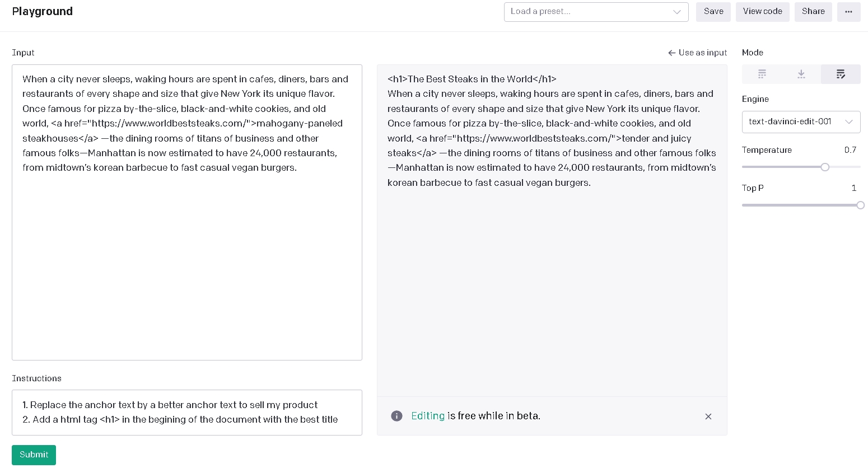Click the Use as input arrow
Screen dimensions: 868x468
pyautogui.click(x=671, y=53)
